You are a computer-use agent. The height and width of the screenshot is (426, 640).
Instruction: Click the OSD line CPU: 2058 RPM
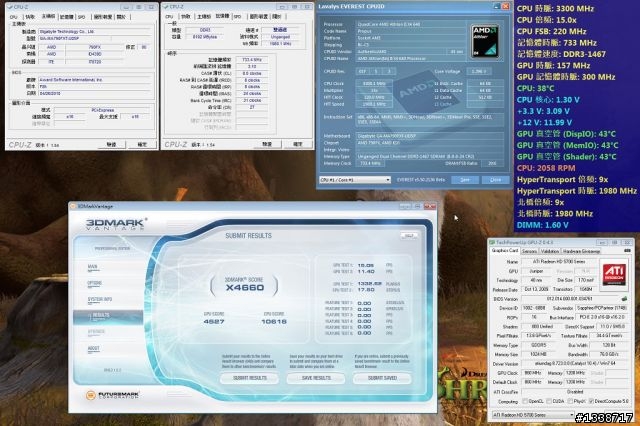[x=546, y=168]
